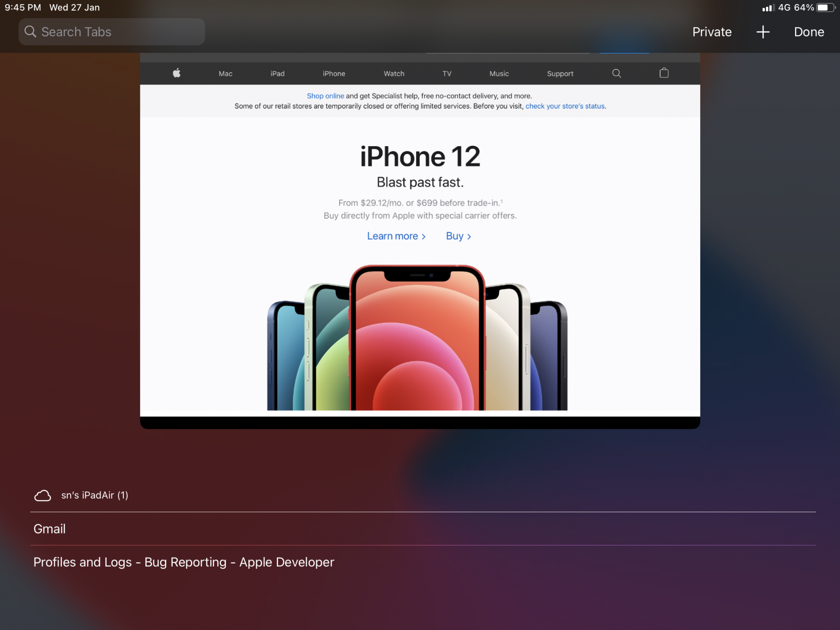Toggle Private browsing mode
Viewport: 840px width, 630px height.
712,32
